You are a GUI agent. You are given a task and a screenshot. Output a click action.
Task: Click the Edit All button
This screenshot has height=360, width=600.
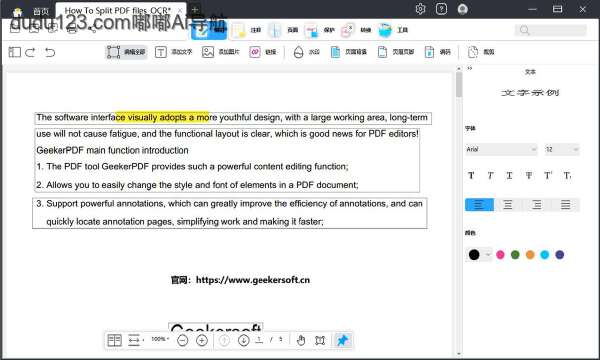tap(126, 52)
